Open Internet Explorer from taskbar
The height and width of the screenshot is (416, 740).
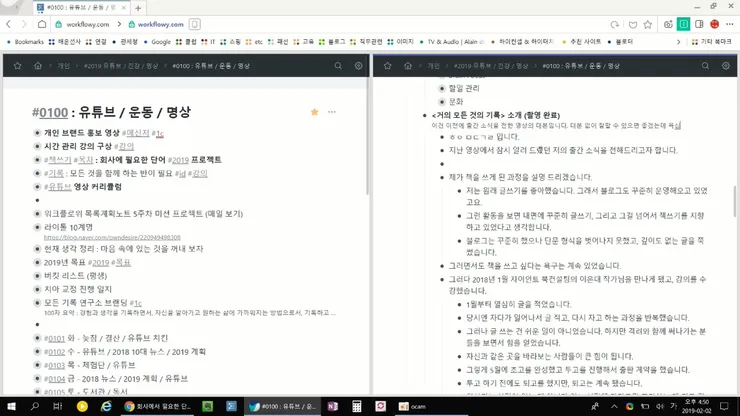pos(106,406)
